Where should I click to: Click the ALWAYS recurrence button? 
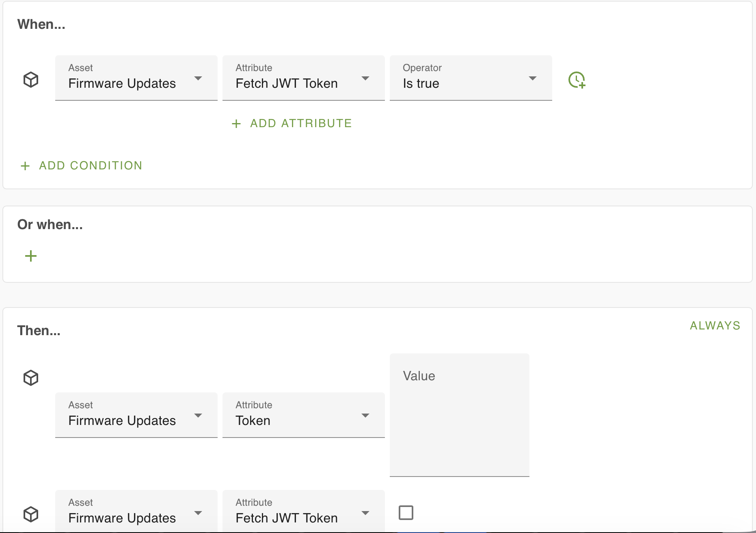715,326
